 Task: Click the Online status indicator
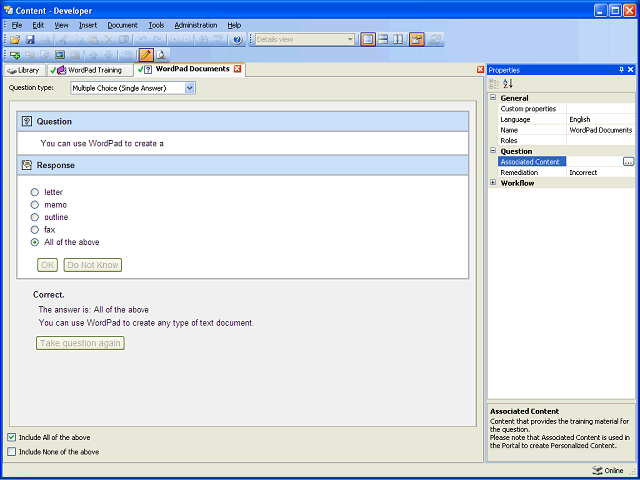608,470
